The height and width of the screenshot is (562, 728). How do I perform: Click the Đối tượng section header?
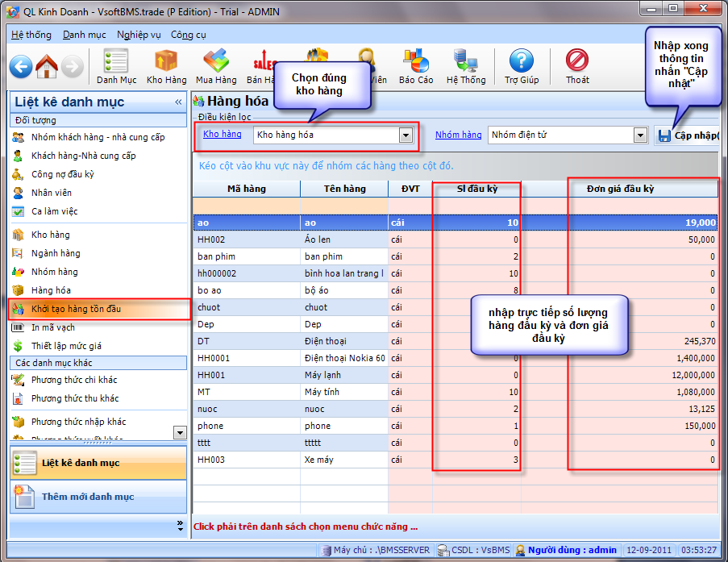pos(98,120)
